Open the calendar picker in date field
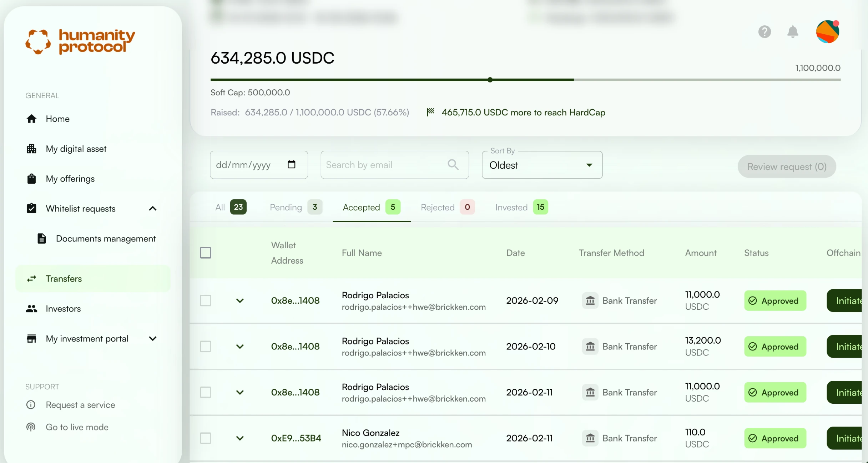The image size is (868, 463). pyautogui.click(x=291, y=164)
